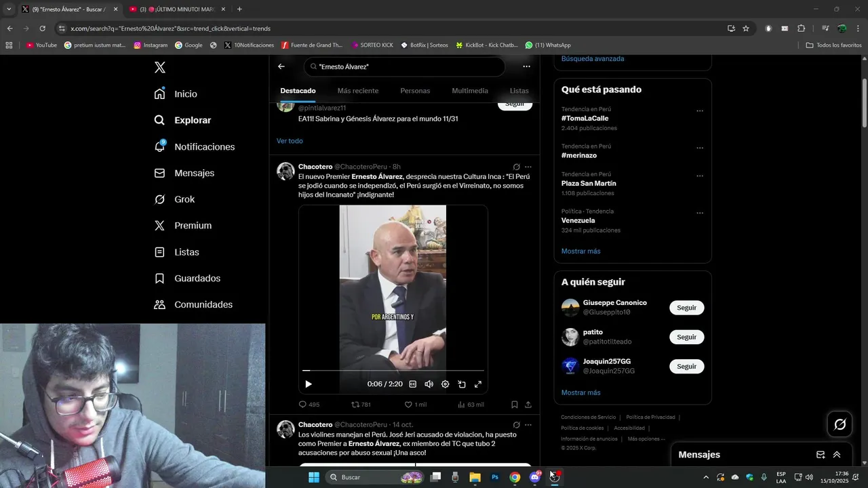Open video playback settings gear

click(x=446, y=384)
